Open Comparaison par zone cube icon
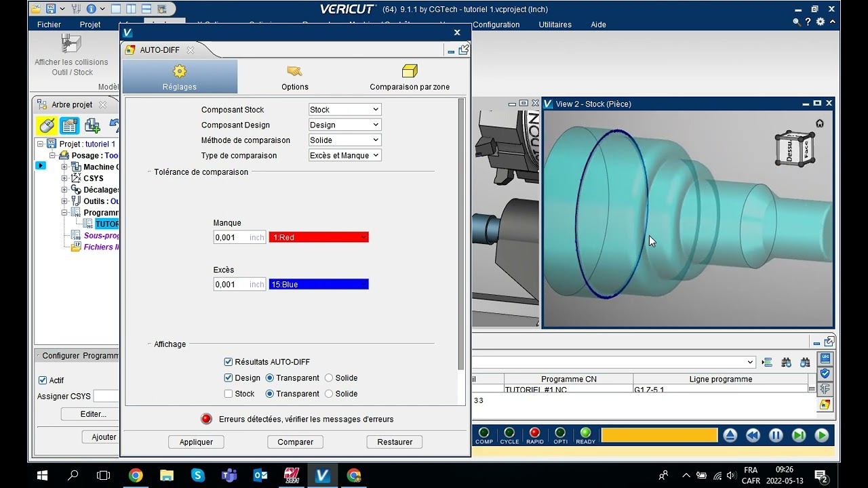 (410, 71)
